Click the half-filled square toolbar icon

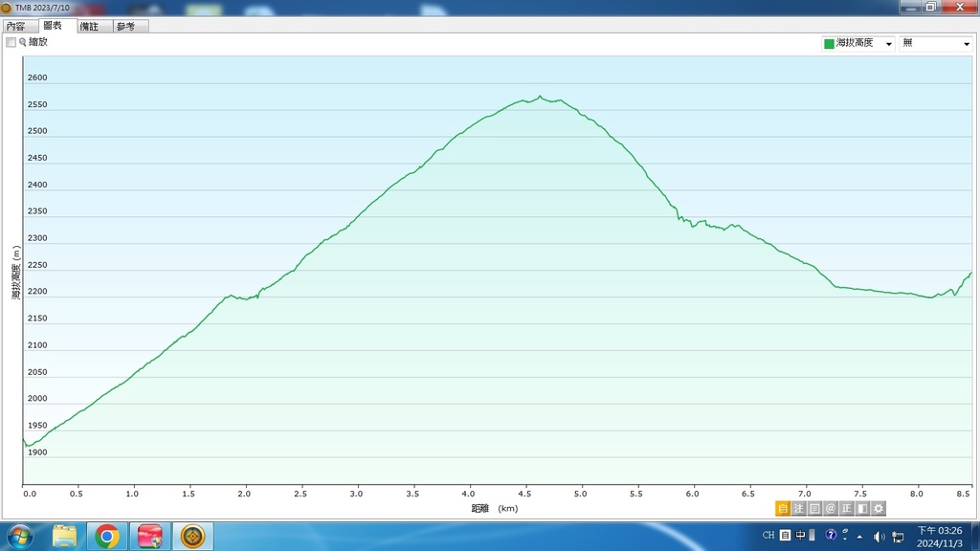pyautogui.click(x=862, y=509)
